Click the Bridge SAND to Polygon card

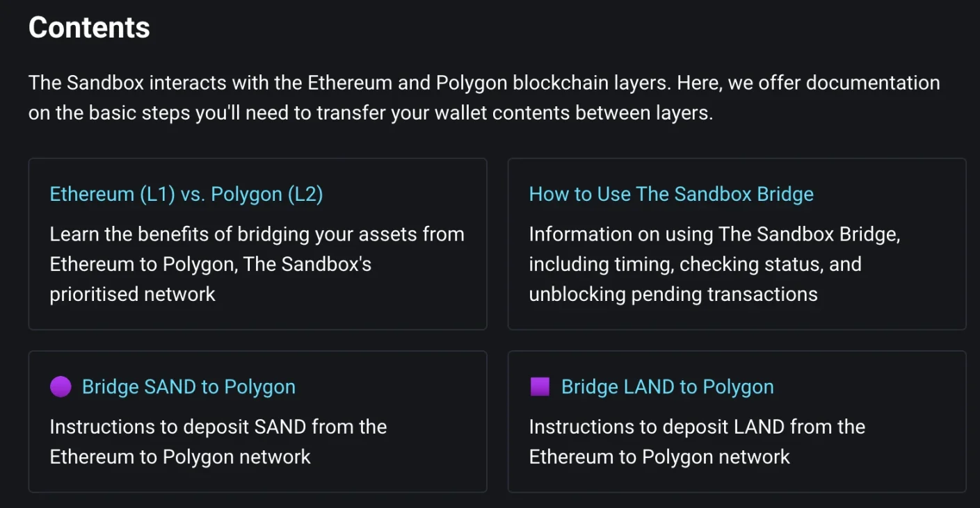click(257, 421)
